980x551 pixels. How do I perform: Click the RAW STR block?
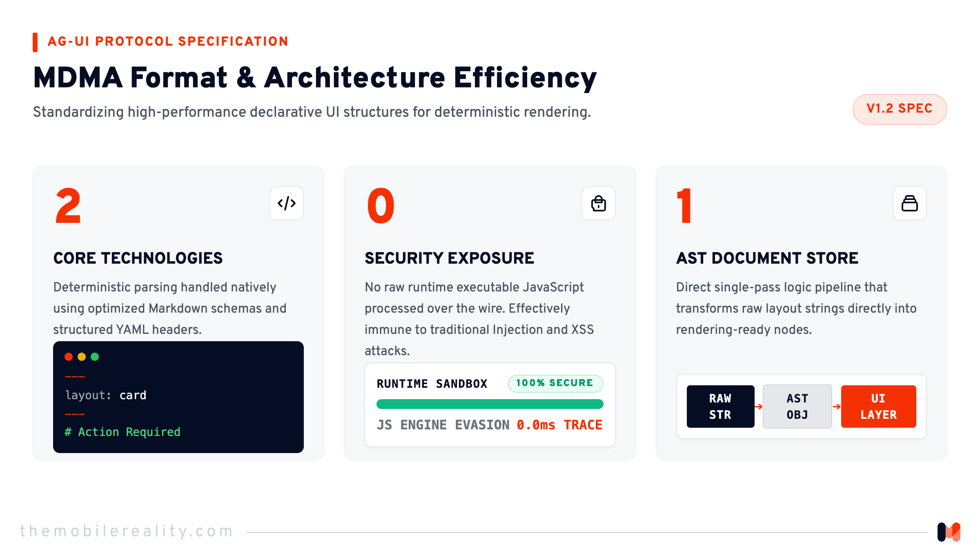click(720, 407)
